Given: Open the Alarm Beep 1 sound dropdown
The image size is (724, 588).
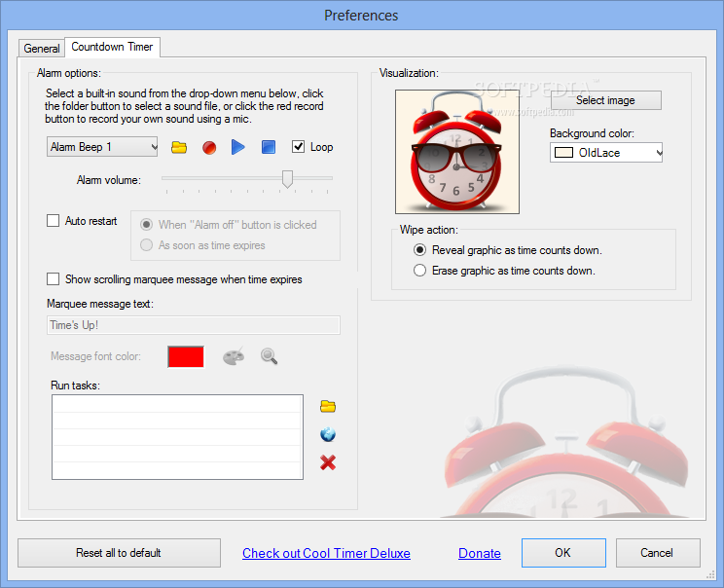Looking at the screenshot, I should pyautogui.click(x=102, y=147).
